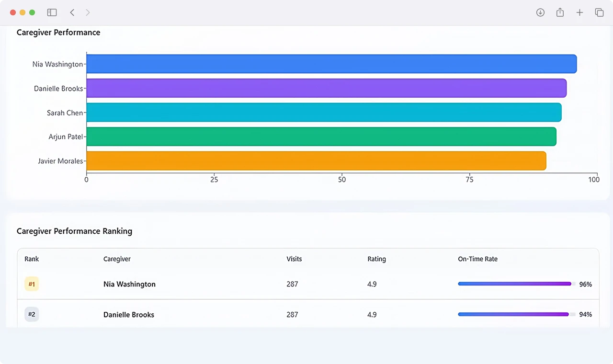Click the 96% on-time rate value
Screen dimensions: 613x364
(586, 284)
